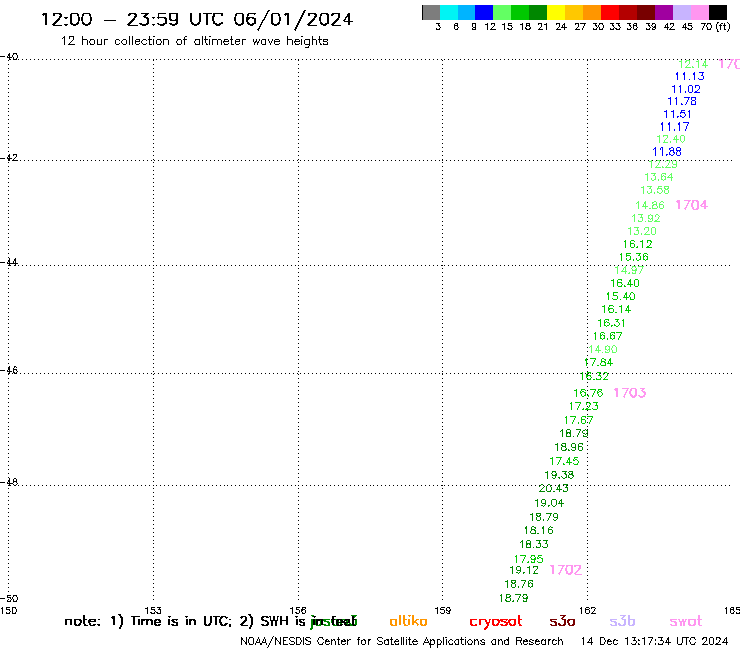Click the yellow swatch in the color scale
The image size is (740, 650).
[556, 12]
